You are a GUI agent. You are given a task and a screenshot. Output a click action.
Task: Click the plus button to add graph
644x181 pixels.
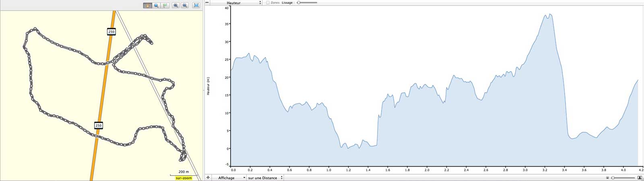click(208, 177)
